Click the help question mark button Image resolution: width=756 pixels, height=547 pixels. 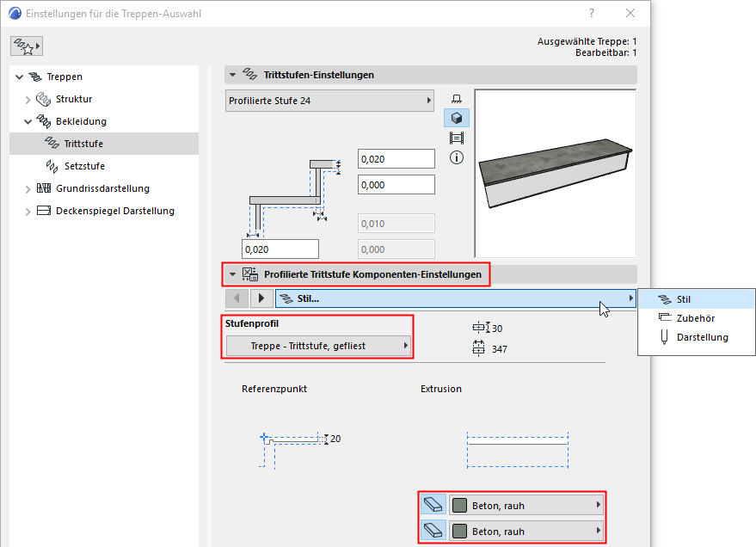[x=592, y=13]
